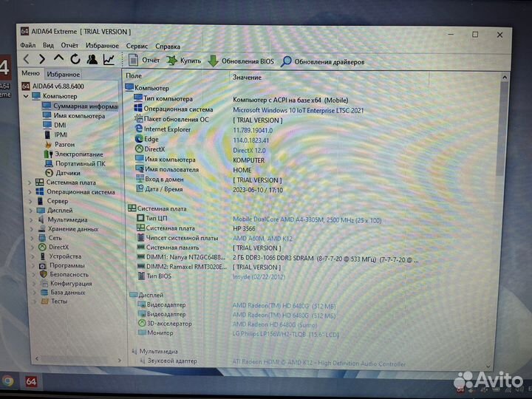Image resolution: width=532 pixels, height=399 pixels.
Task: Select Датчики tree item
Action: [63, 173]
